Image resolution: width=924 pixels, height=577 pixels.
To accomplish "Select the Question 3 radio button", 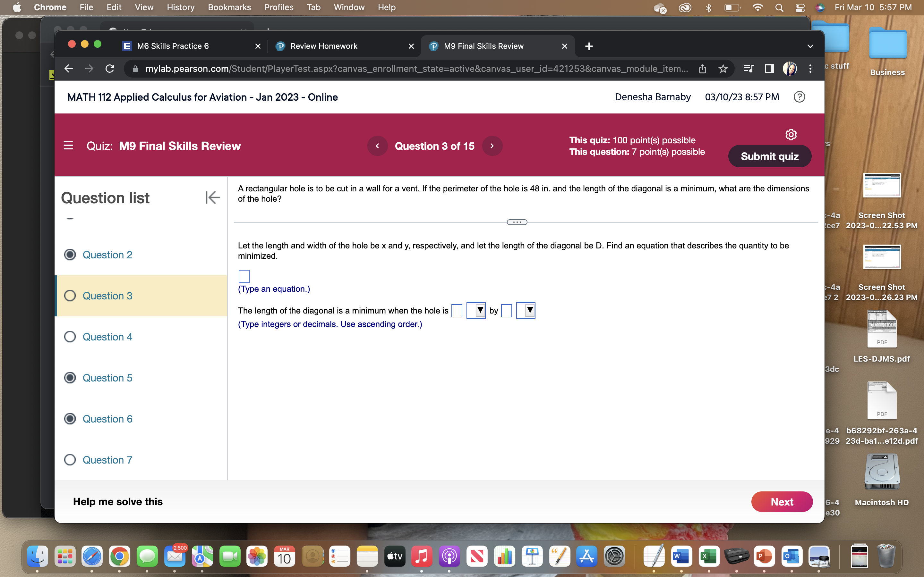I will coord(70,295).
